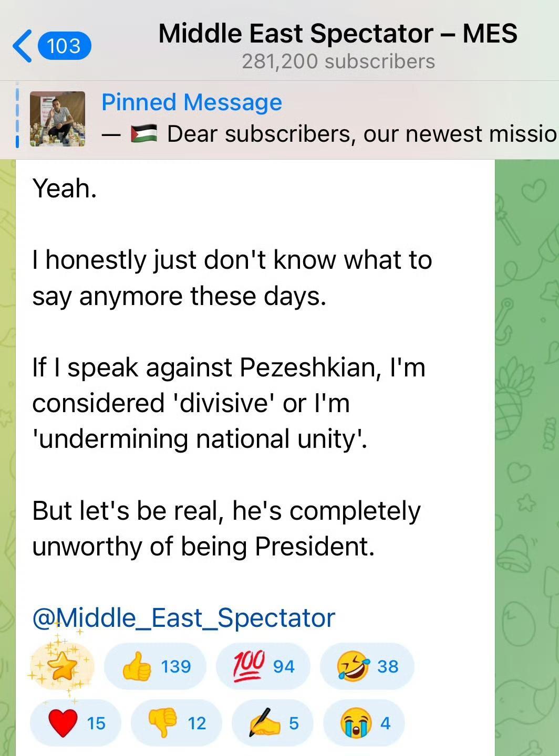Tap the 'unworthy of being President' sentence

point(203,547)
